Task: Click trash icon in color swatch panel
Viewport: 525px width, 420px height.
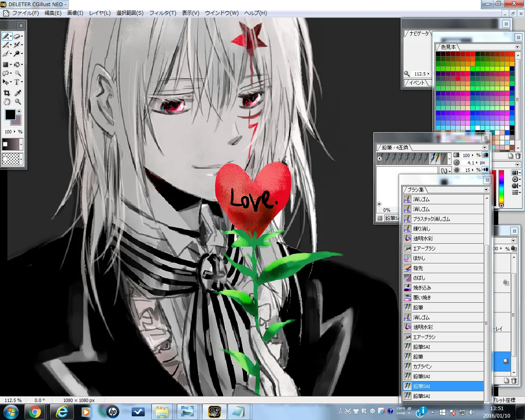Action: point(518,156)
